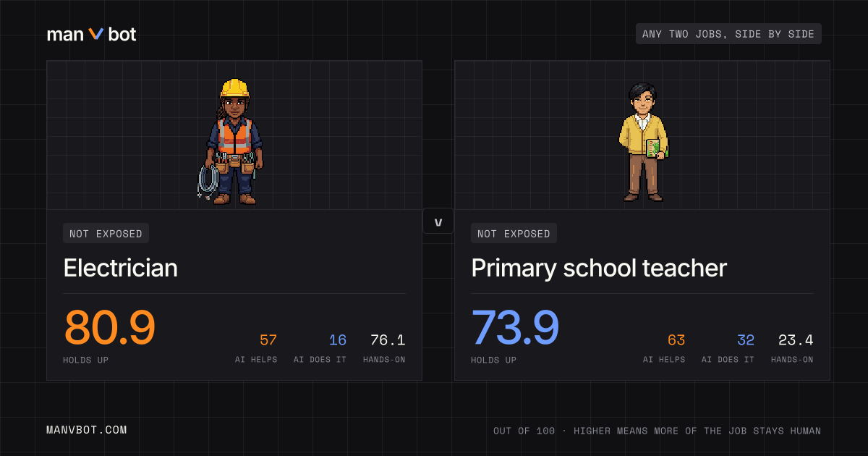Click the NOT EXPOSED badge on teacher card
Screen dimensions: 868x456
514,234
